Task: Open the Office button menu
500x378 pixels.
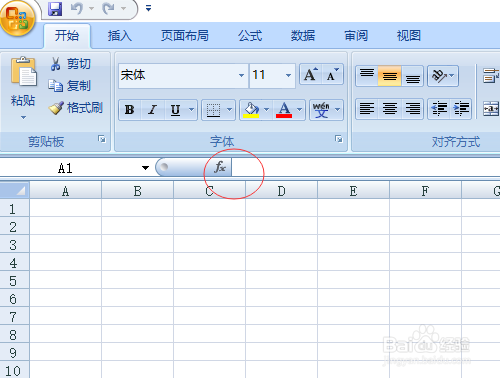Action: (x=18, y=18)
